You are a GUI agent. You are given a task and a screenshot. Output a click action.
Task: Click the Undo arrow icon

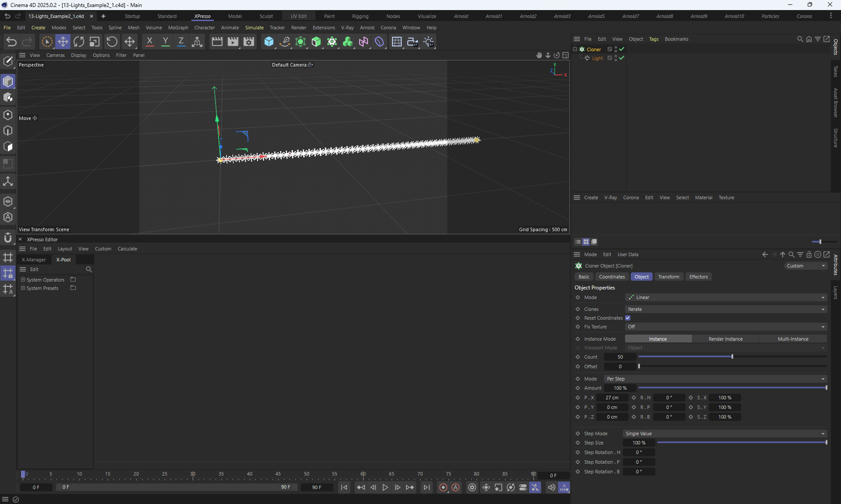[x=11, y=42]
